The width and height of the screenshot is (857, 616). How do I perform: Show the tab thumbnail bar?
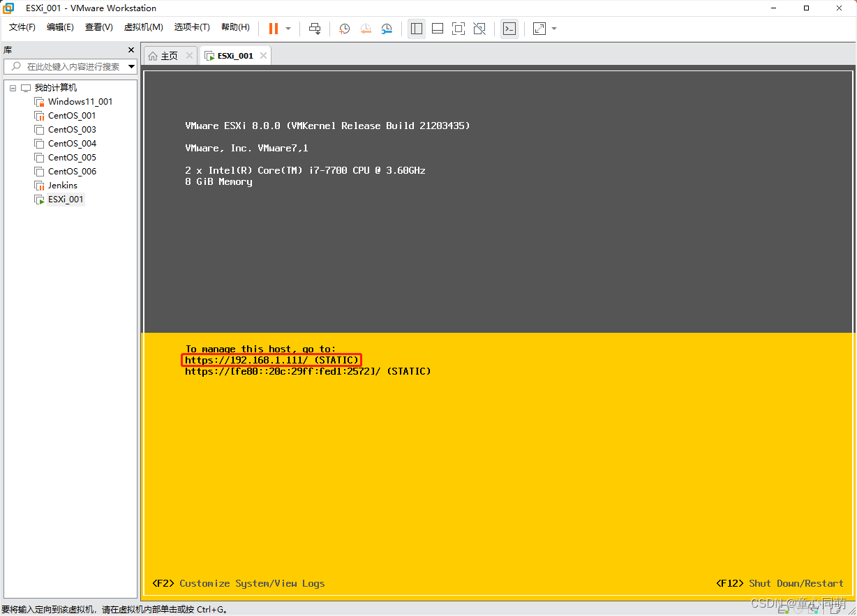pos(437,29)
